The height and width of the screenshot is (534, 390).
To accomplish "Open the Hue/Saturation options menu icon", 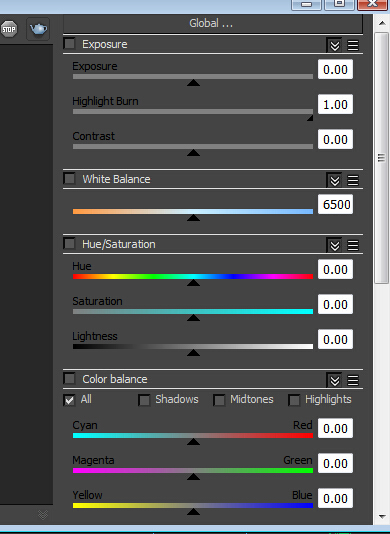I will pyautogui.click(x=353, y=245).
